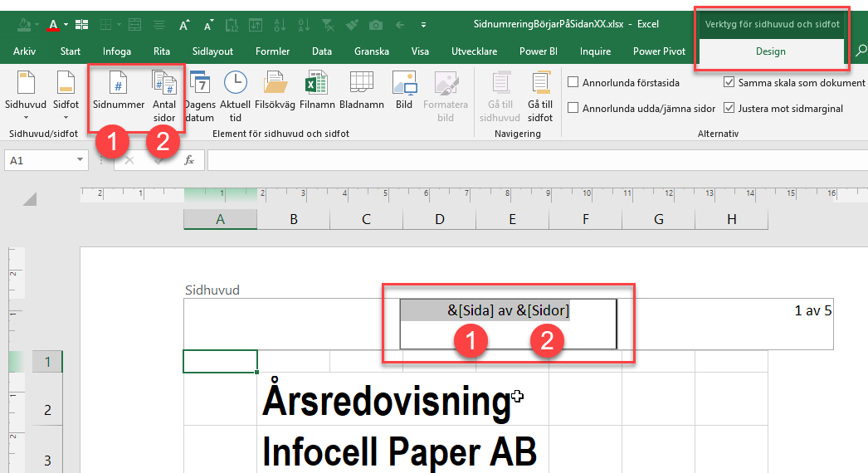Click the merge cells icon
This screenshot has width=868, height=473.
(x=134, y=24)
